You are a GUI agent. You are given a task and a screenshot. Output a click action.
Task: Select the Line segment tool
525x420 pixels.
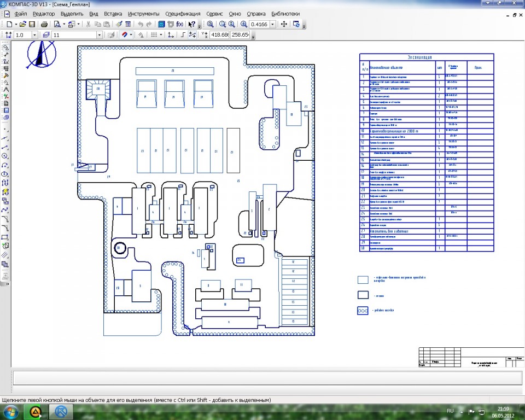click(5, 147)
